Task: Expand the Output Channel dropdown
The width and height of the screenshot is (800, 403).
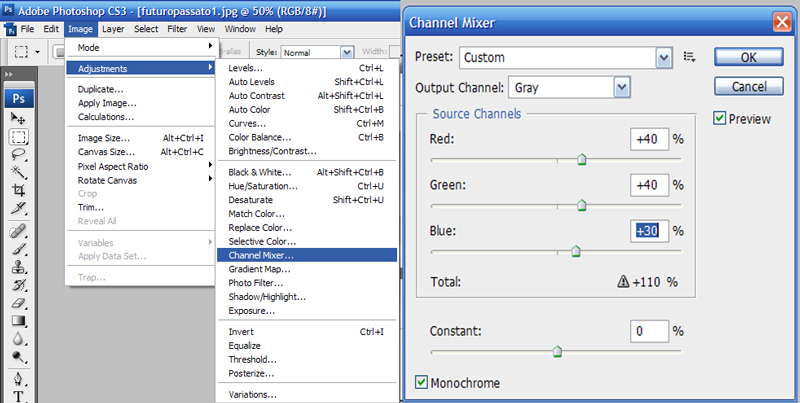Action: pos(570,88)
